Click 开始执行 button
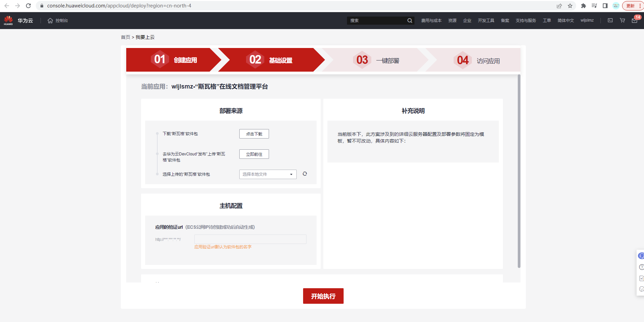 tap(323, 296)
